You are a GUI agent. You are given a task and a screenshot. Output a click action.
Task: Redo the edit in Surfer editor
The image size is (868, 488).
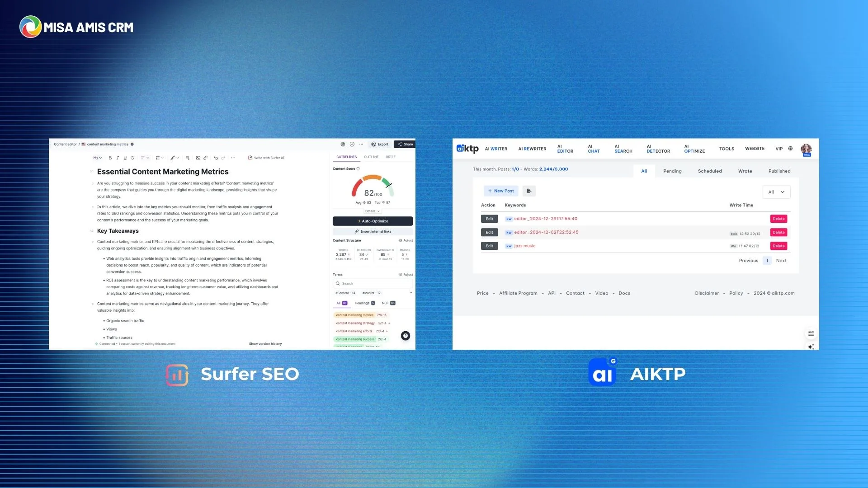223,158
